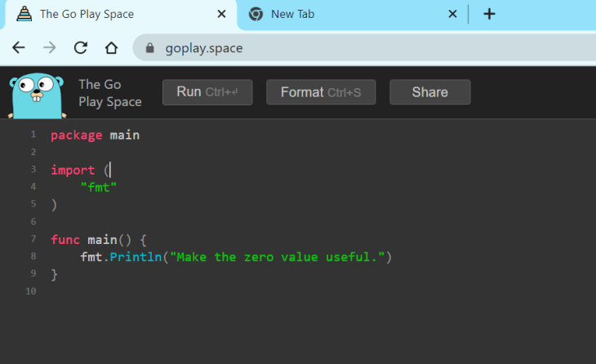Open the browser home page icon

point(111,47)
